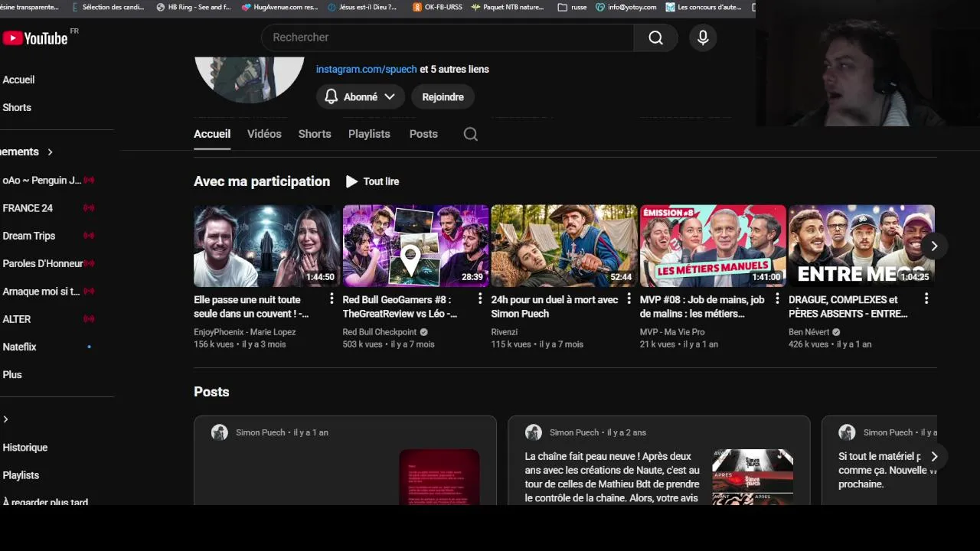Open Paroles D'Honneur subscription
This screenshot has height=551, width=980.
[x=42, y=264]
